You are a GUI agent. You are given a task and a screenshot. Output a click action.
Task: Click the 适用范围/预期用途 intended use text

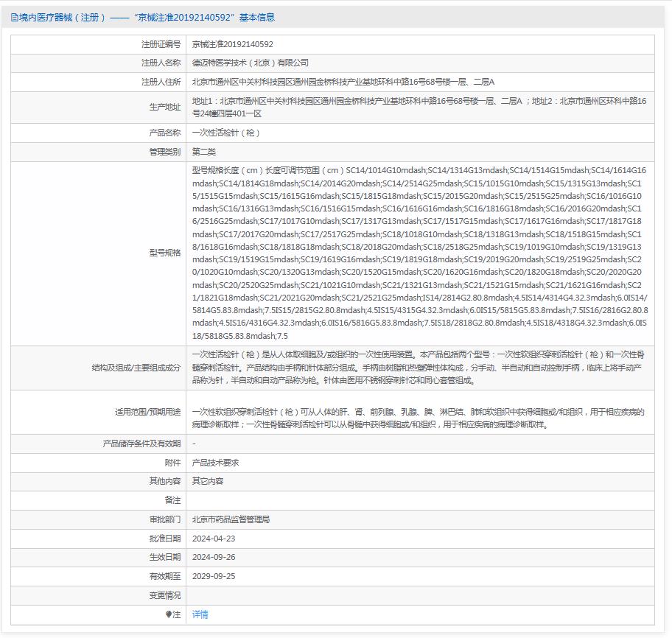(x=419, y=418)
